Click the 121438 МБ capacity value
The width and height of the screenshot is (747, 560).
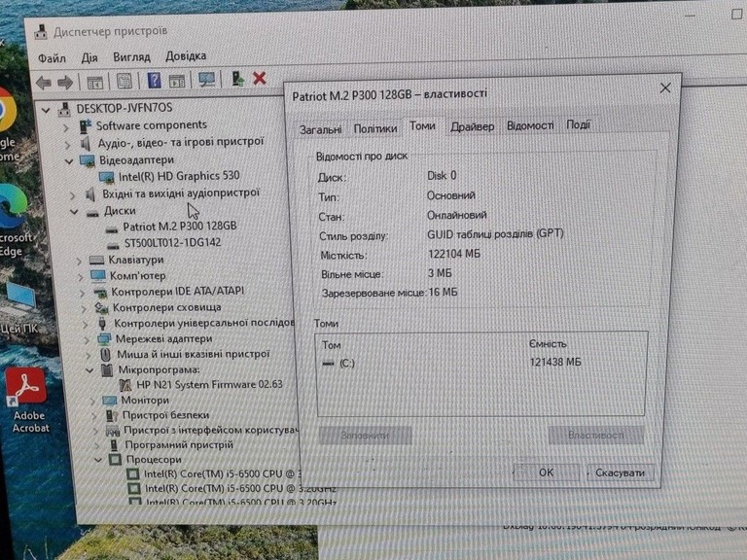555,362
